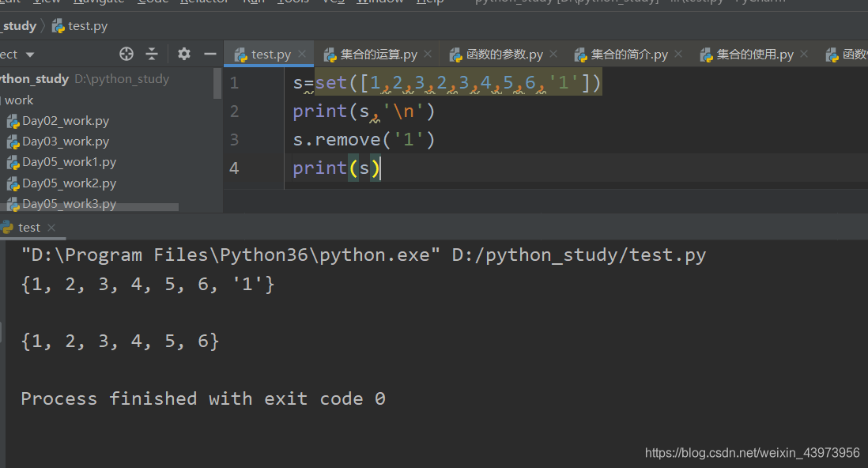868x468 pixels.
Task: Click the Python icon on 集合的使用.py tab
Action: click(707, 55)
